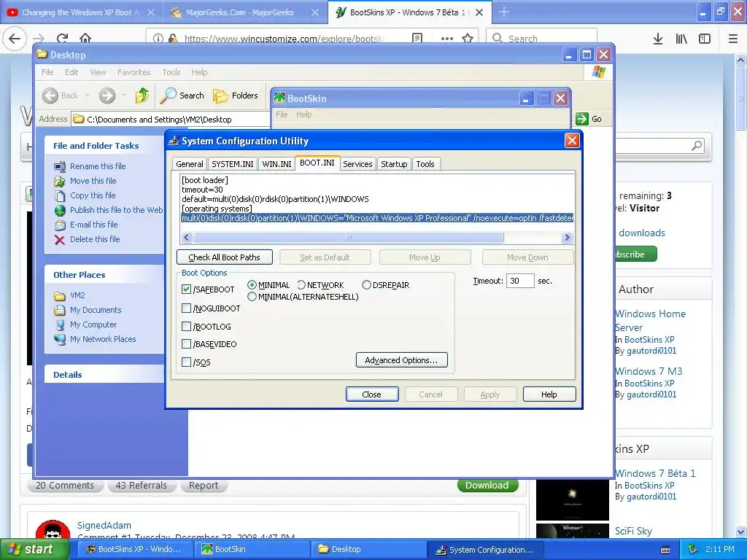Open the Favorites menu in Explorer window
The height and width of the screenshot is (560, 747).
(134, 72)
